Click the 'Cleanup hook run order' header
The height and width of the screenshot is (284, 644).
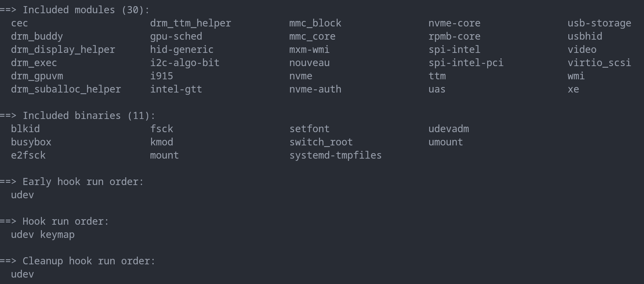89,261
